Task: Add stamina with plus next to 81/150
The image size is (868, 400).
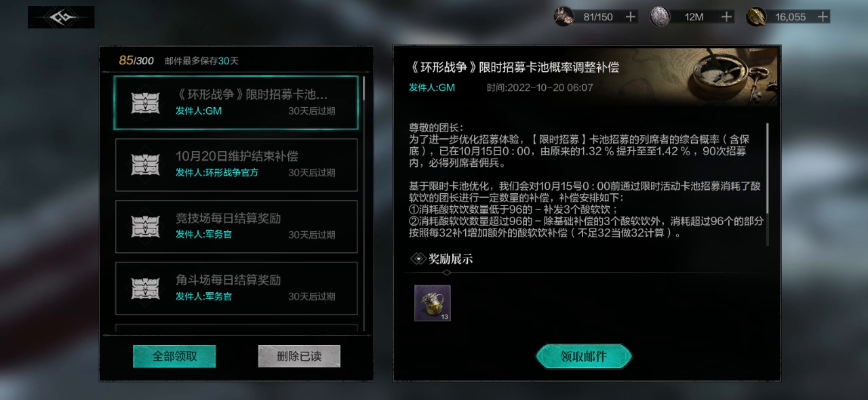Action: click(631, 17)
